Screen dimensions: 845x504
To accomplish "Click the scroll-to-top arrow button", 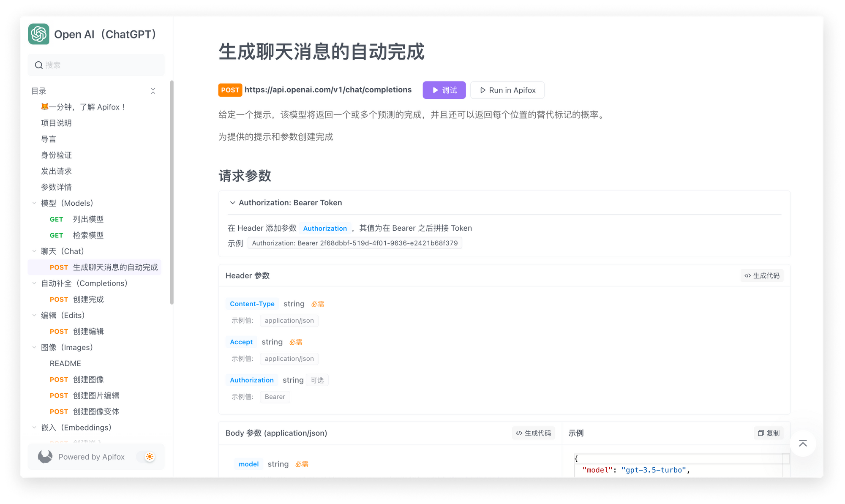I will [x=803, y=443].
